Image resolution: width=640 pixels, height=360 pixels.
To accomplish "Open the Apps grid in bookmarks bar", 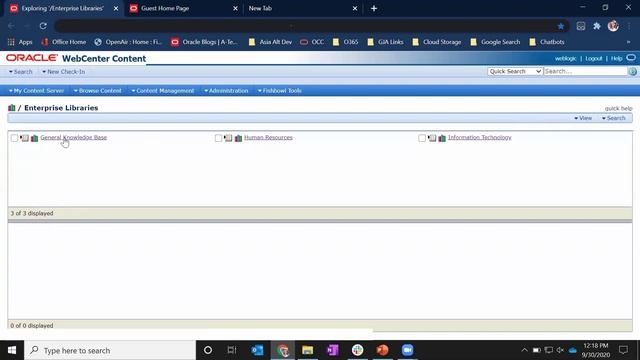I will tap(20, 42).
